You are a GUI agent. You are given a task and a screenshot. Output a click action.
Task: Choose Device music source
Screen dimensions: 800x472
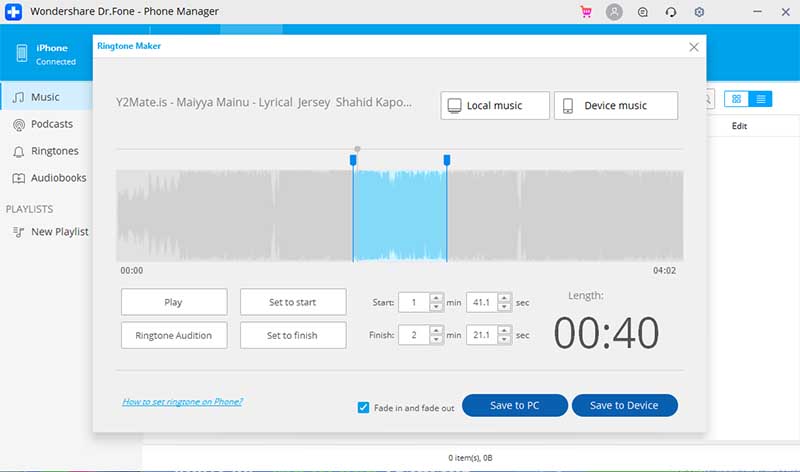616,106
